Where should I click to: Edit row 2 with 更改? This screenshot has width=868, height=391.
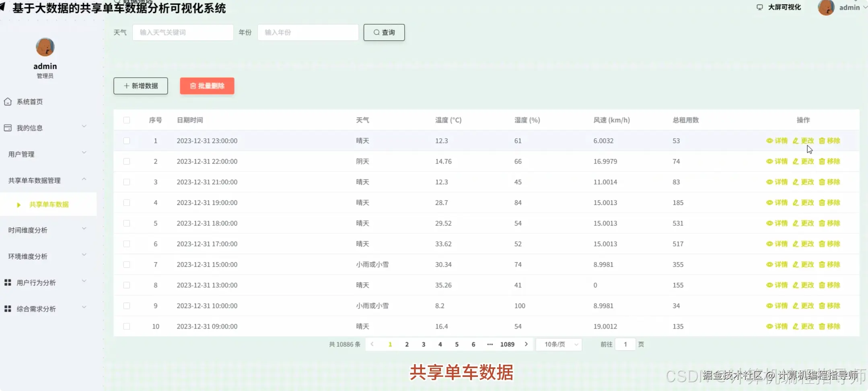click(x=803, y=161)
